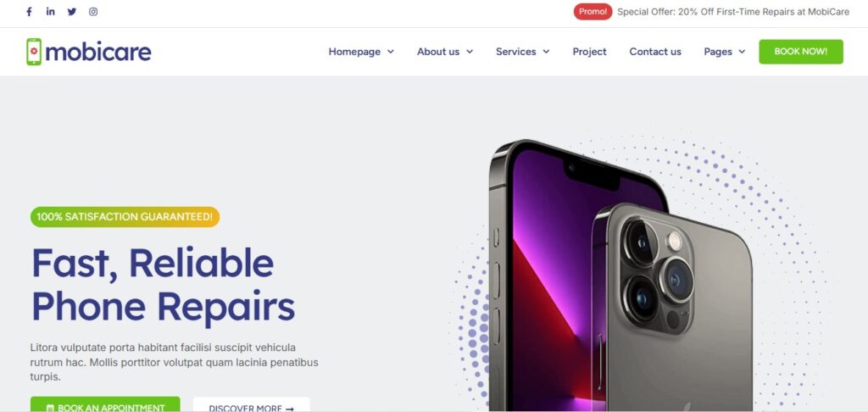Click the green BOOK NOW! button

(801, 52)
